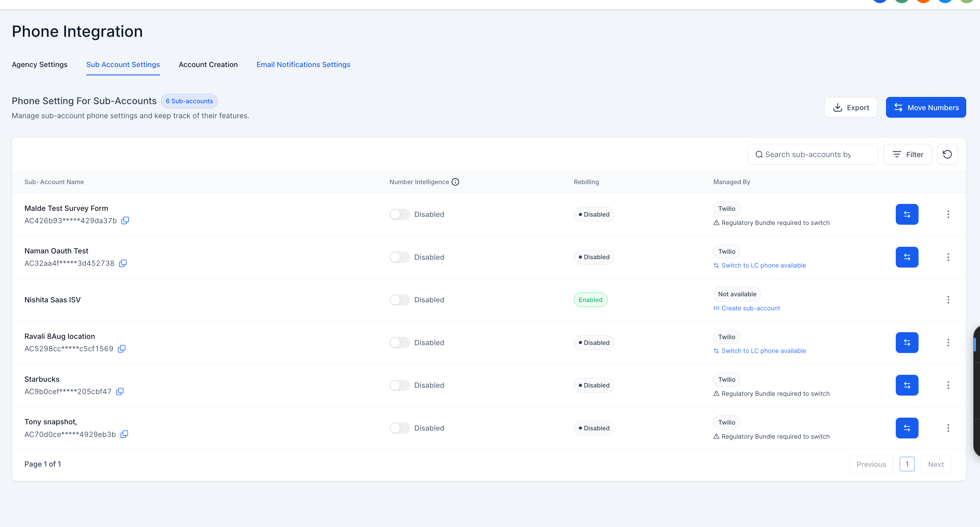This screenshot has height=527, width=980.
Task: Click the Number Intelligence info icon
Action: (x=456, y=182)
